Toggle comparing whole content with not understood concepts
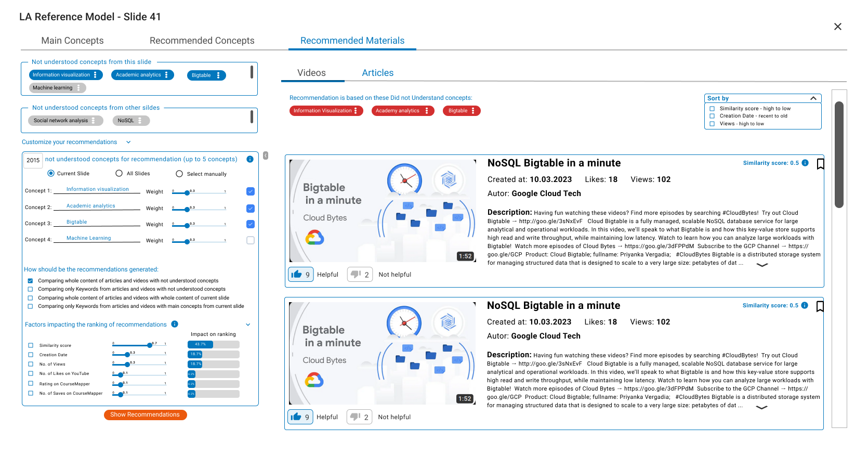This screenshot has height=454, width=868. point(30,281)
